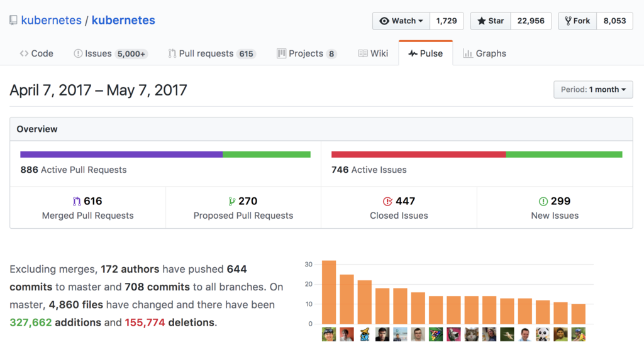Click green segment of pull requests bar

coord(267,155)
